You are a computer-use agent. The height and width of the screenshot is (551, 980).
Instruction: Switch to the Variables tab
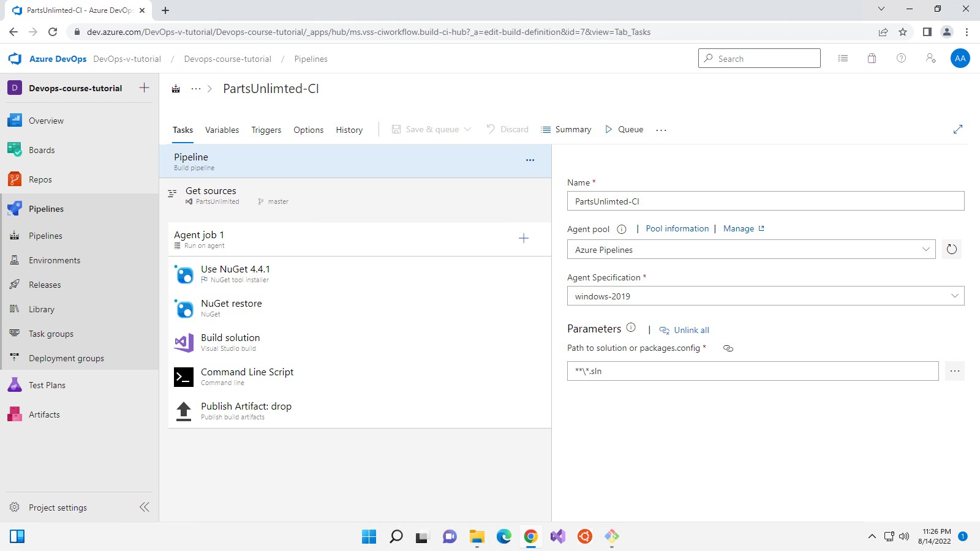tap(222, 130)
